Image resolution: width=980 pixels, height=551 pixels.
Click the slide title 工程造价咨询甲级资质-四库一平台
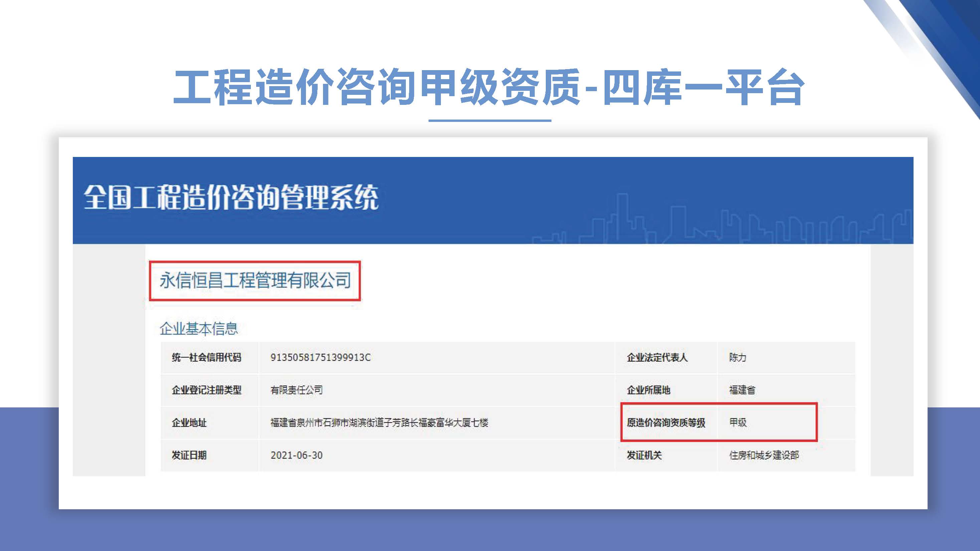click(x=489, y=87)
